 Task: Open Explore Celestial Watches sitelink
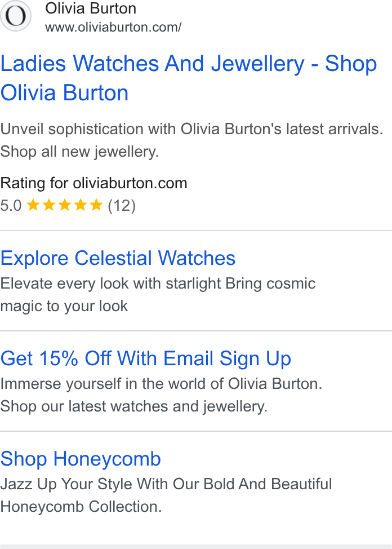click(118, 258)
